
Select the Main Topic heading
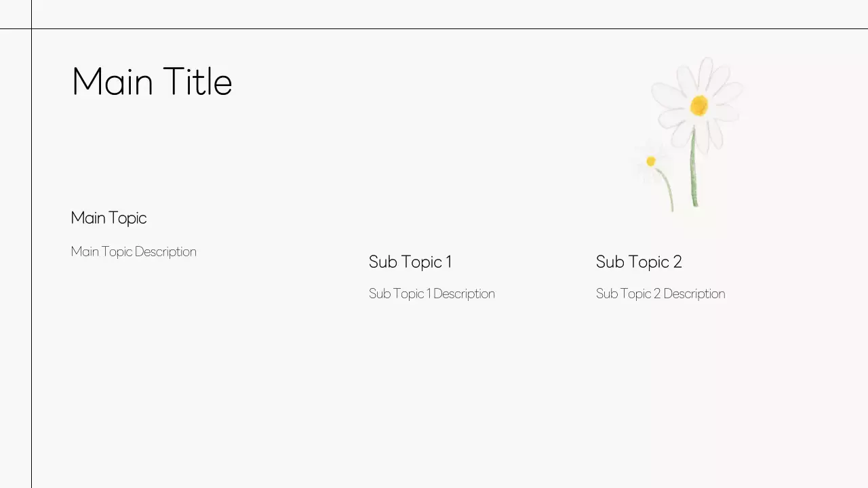point(108,218)
